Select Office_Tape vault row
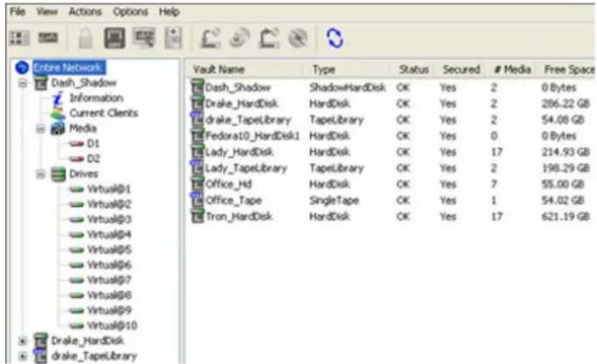 click(x=391, y=201)
